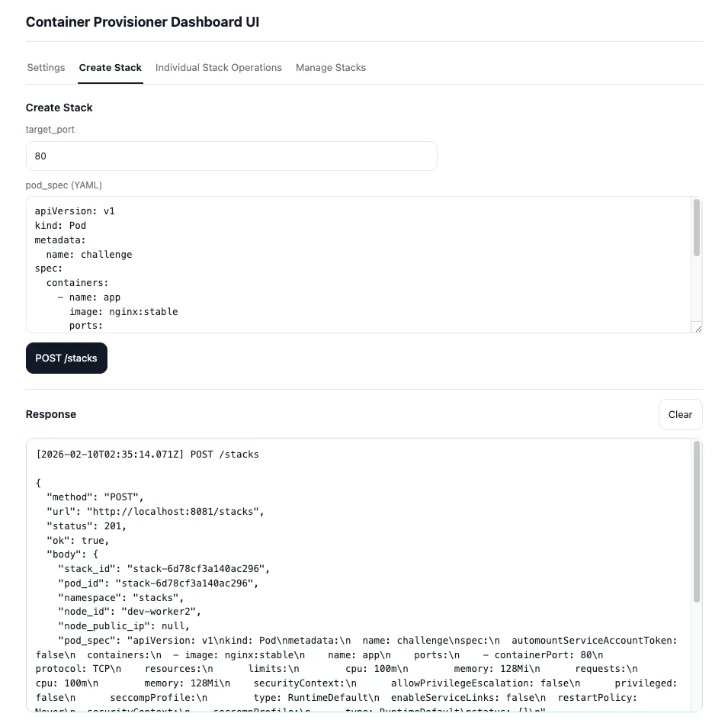
Task: Click the pod_spec (YAML) label
Action: point(64,185)
